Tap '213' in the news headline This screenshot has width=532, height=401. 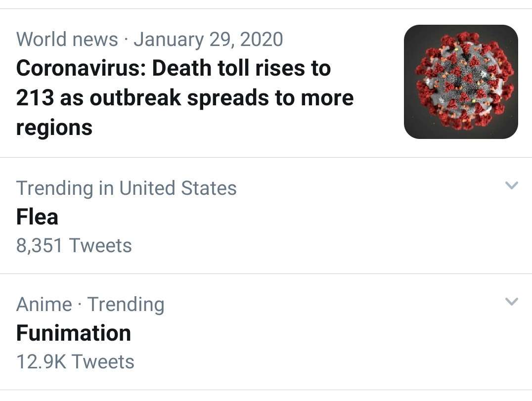point(35,98)
